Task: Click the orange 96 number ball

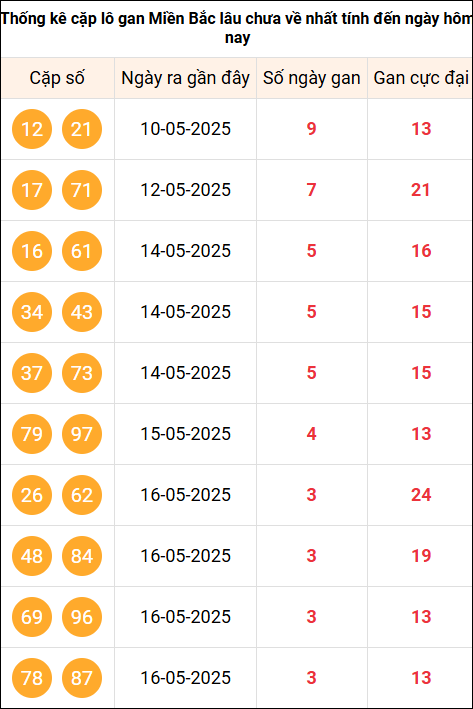Action: click(x=82, y=617)
